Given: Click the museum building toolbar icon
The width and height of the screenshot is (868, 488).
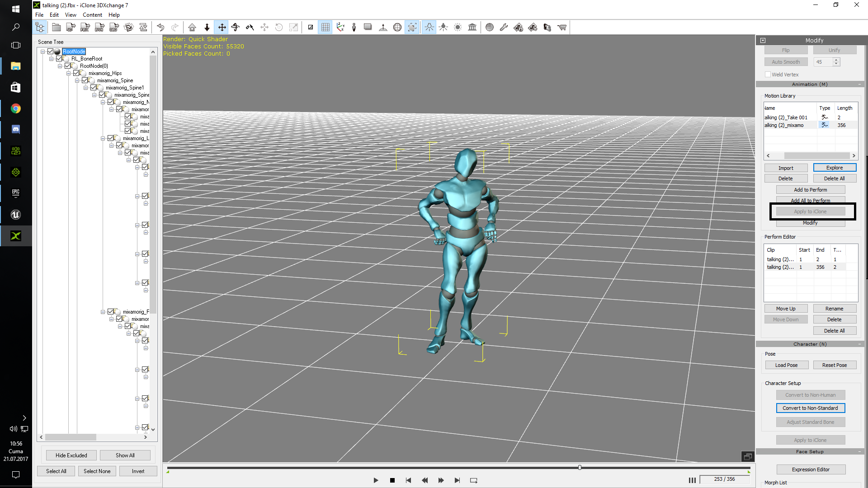Looking at the screenshot, I should click(472, 28).
